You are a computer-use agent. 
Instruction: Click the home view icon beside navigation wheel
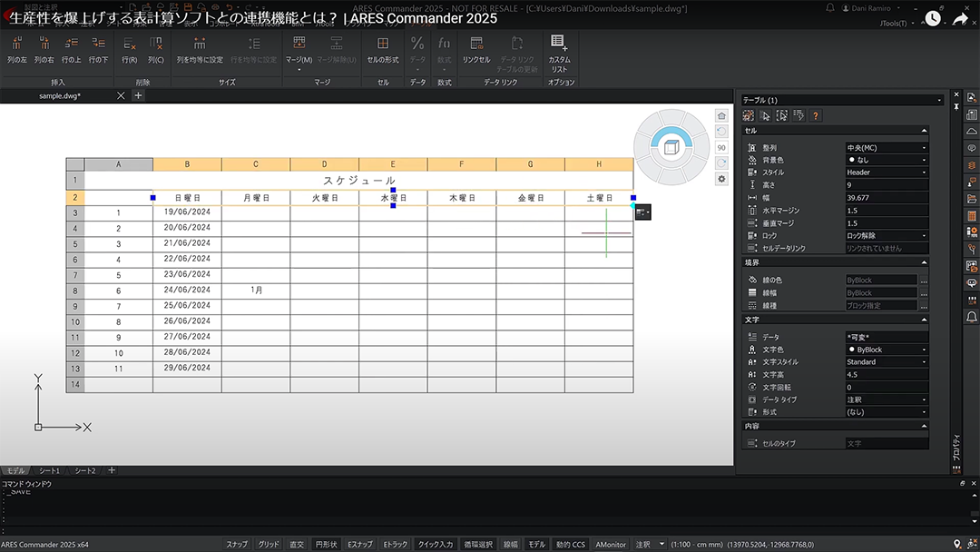coord(721,115)
